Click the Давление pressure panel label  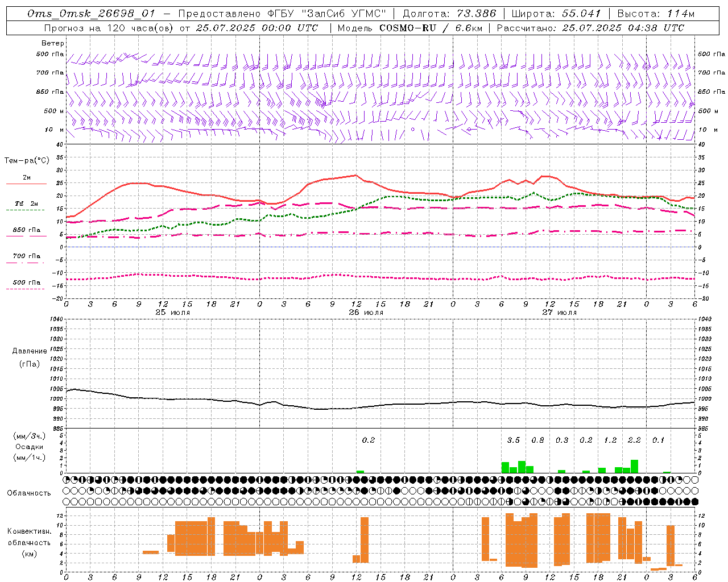click(29, 351)
